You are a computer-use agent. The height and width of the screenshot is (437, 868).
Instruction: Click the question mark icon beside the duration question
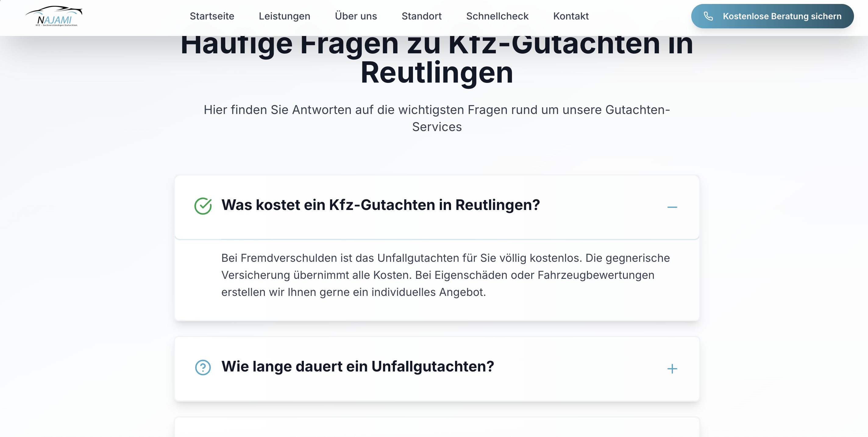(203, 367)
